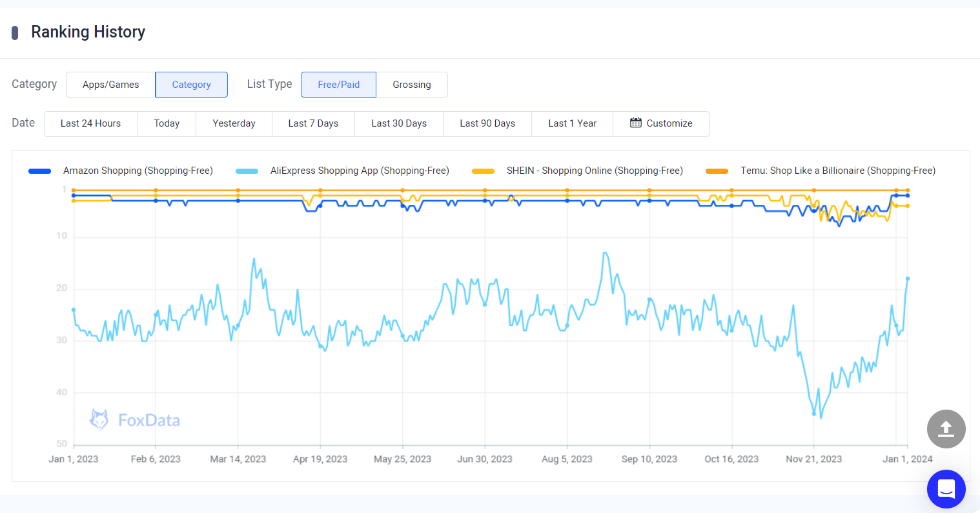Viewport: 980px width, 513px height.
Task: Choose the Today date range
Action: pos(167,123)
